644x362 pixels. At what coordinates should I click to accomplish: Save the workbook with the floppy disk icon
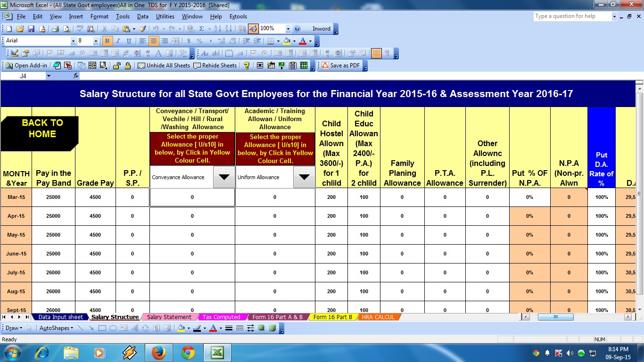(x=31, y=29)
